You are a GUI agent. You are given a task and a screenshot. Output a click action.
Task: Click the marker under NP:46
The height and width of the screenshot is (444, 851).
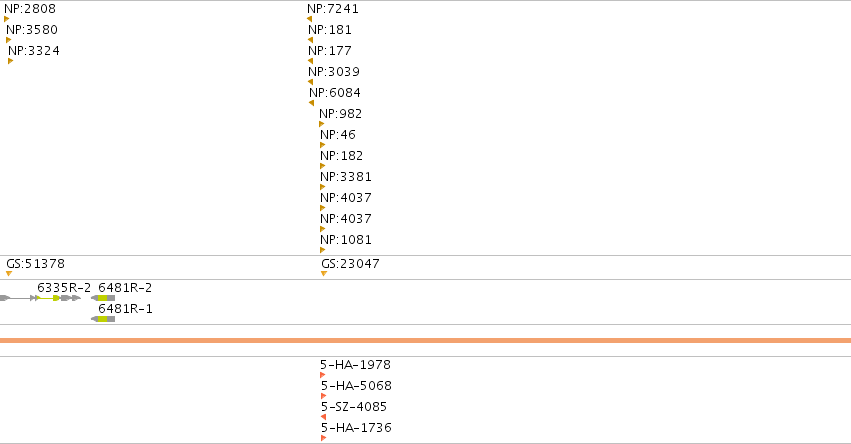point(323,145)
